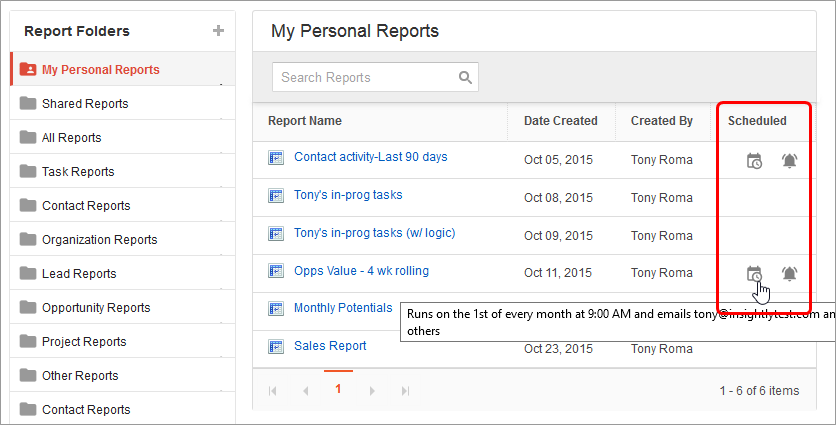Click date Oct 08, 2015
Viewport: 836px width, 425px height.
coord(558,198)
